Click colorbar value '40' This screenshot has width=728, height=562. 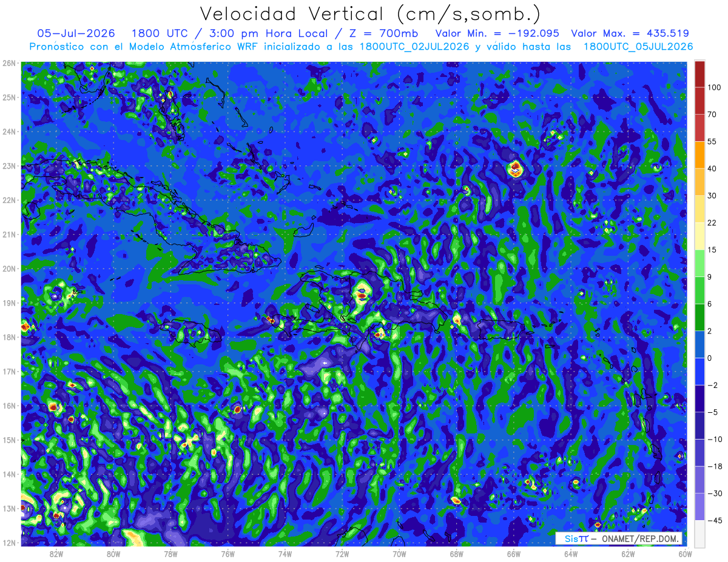point(712,169)
